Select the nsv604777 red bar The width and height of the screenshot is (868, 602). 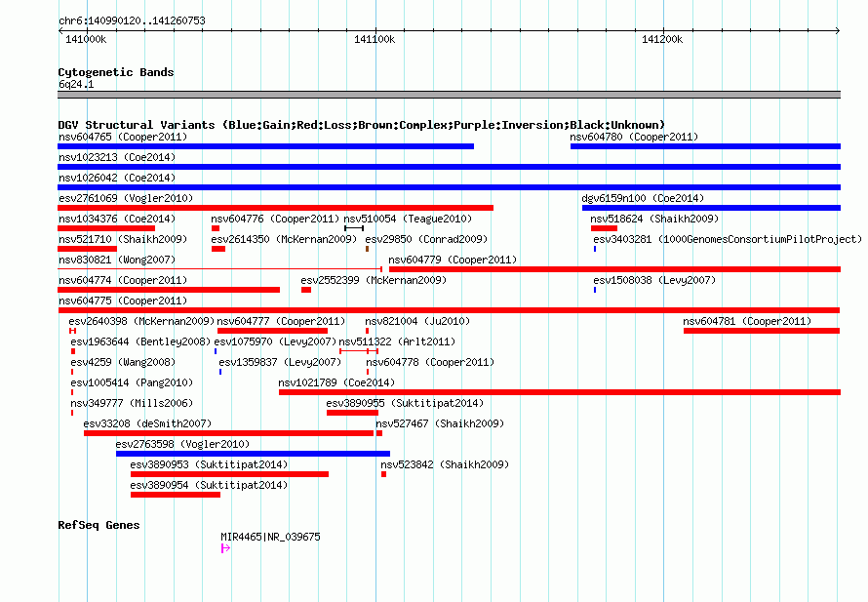(272, 331)
